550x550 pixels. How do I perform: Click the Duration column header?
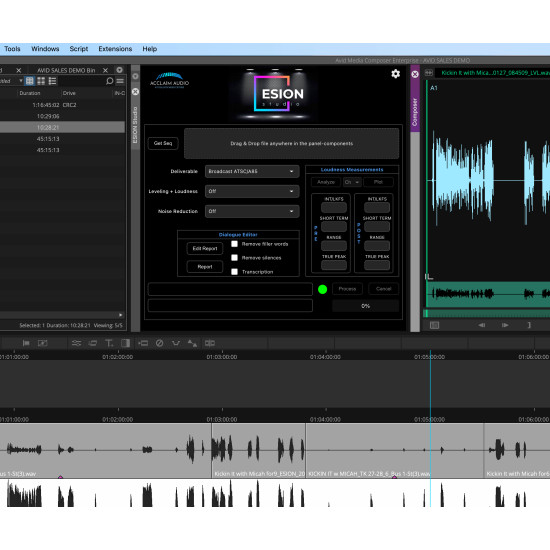point(30,93)
